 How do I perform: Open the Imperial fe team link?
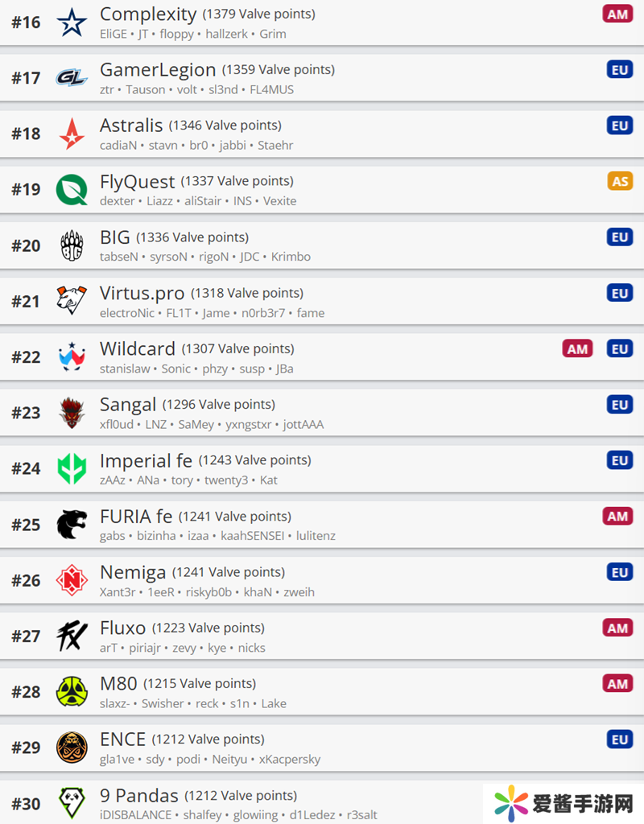point(146,461)
